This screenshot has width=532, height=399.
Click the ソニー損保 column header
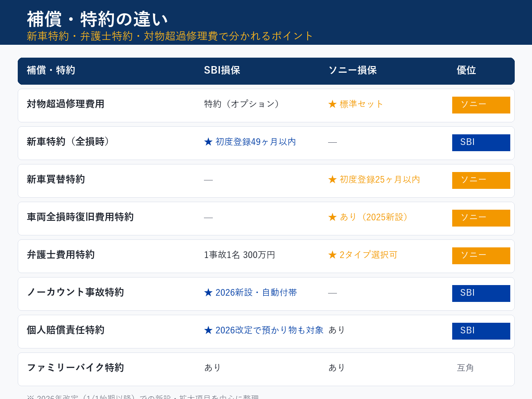[353, 70]
